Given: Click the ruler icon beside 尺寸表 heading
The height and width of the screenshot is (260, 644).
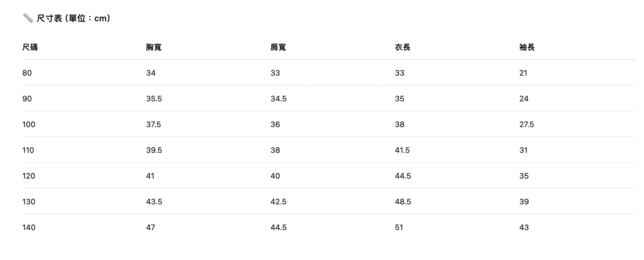Looking at the screenshot, I should (28, 18).
